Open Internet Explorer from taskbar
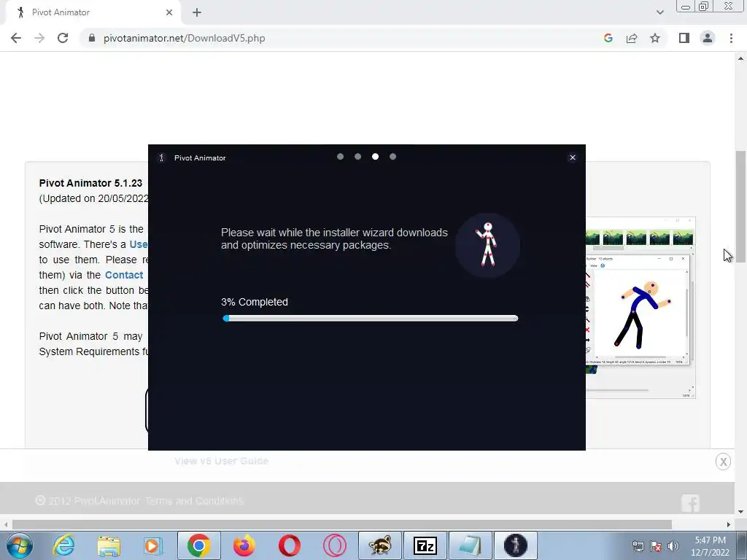Viewport: 747px width, 560px height. 64,545
